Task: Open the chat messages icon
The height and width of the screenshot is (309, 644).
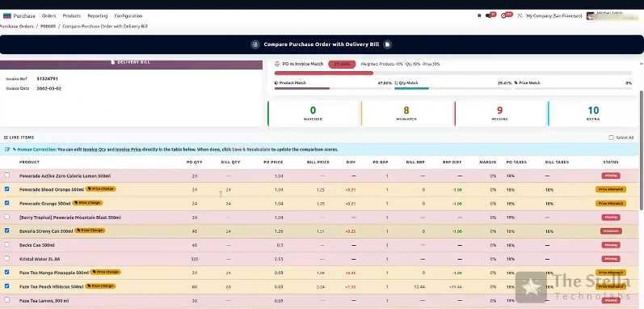Action: [488, 15]
